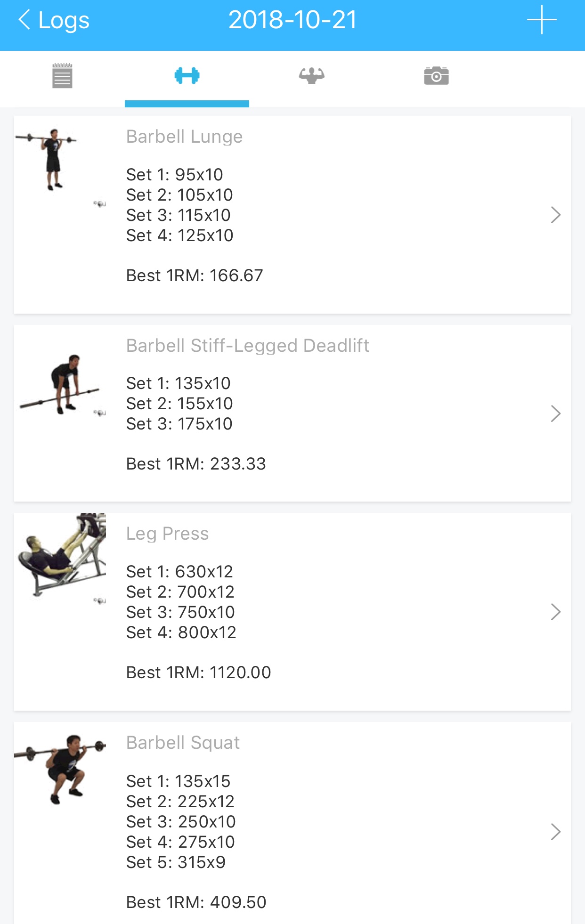
Task: Open the notes notepad tab
Action: [62, 76]
